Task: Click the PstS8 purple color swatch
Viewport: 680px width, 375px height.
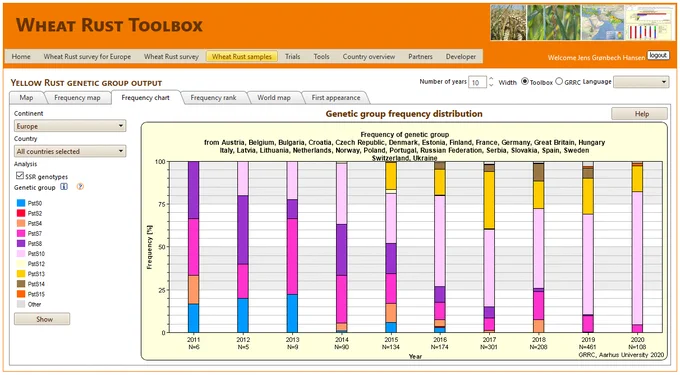Action: pyautogui.click(x=21, y=243)
